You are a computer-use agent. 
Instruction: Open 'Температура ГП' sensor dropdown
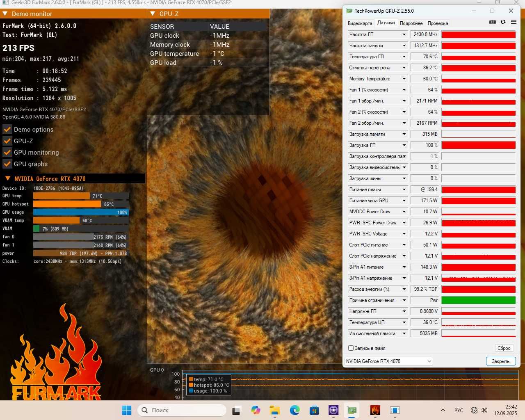point(404,57)
